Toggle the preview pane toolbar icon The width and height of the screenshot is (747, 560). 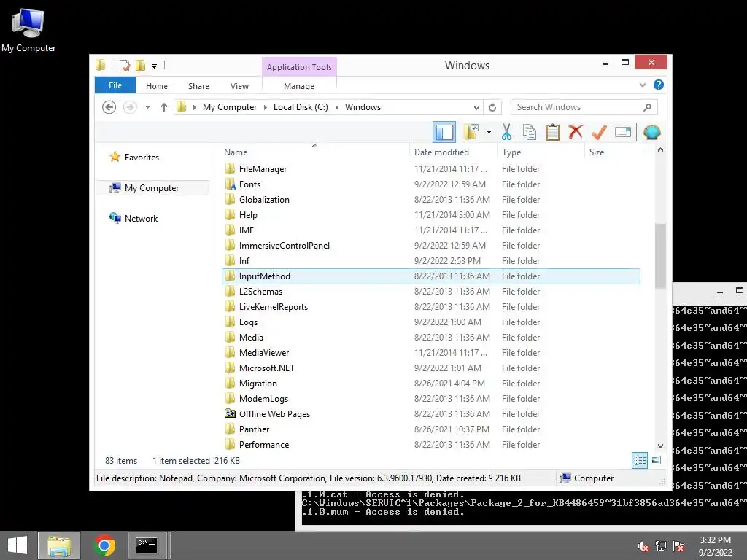444,133
